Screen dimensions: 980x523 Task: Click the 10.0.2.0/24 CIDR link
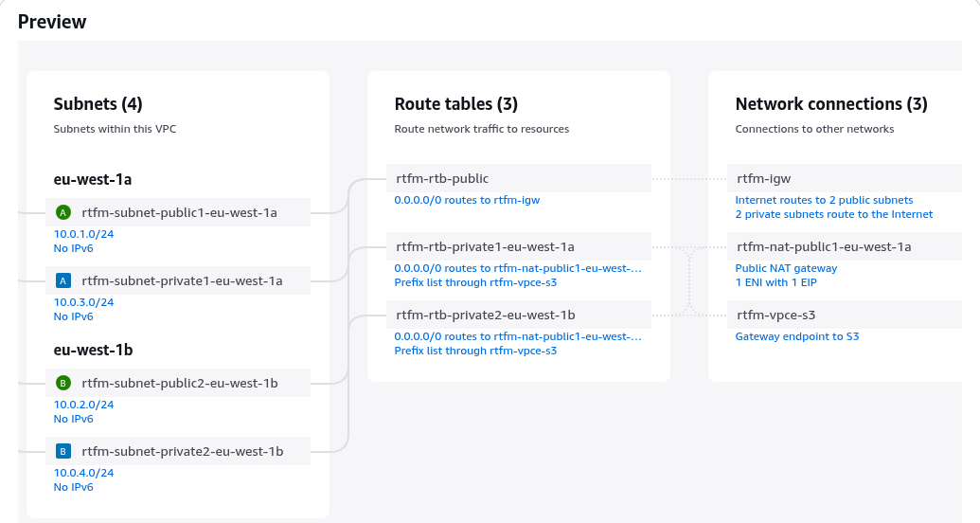pos(83,405)
